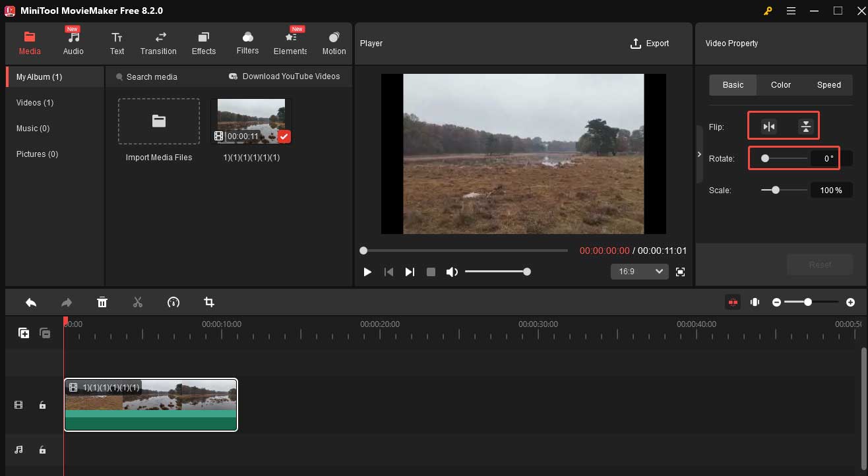The height and width of the screenshot is (476, 868).
Task: Click the audio track music note icon
Action: click(x=18, y=450)
